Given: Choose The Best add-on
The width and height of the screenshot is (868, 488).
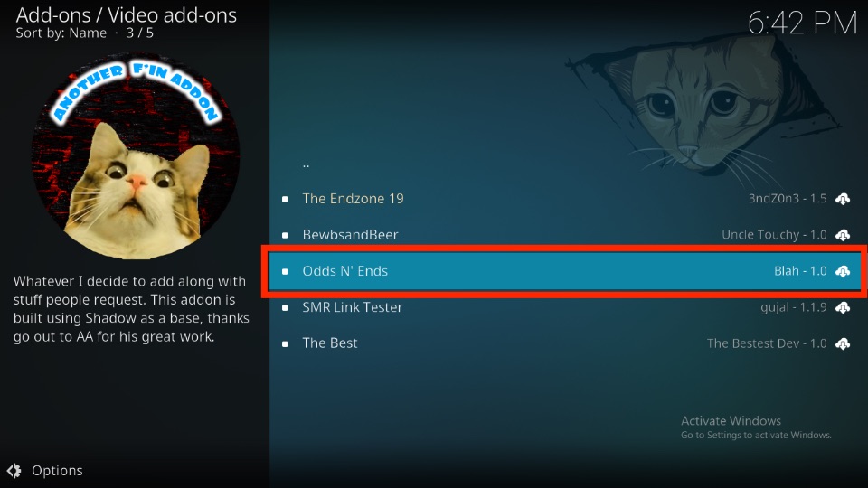Looking at the screenshot, I should pos(566,343).
